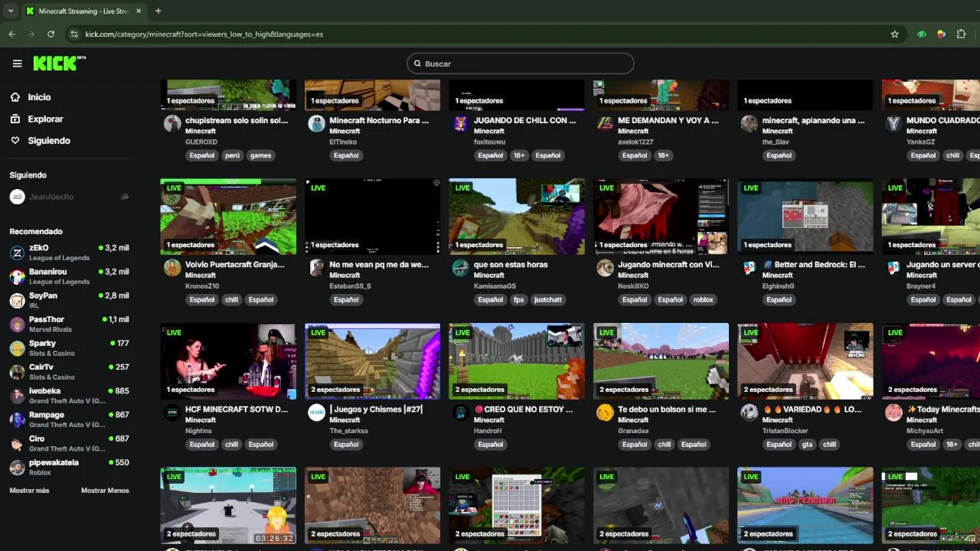Screen dimensions: 980x551
Task: Click the address bar URL
Action: (204, 34)
